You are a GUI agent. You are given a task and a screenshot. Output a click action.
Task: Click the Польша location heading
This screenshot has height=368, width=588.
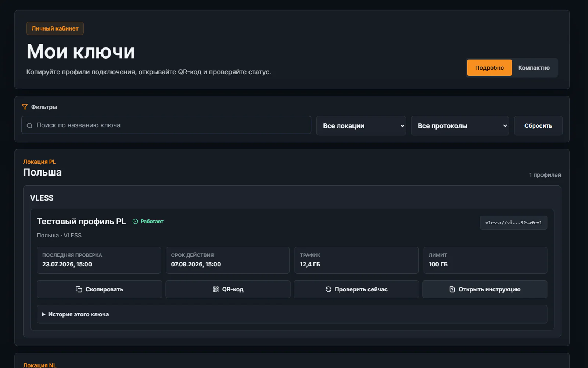point(42,172)
